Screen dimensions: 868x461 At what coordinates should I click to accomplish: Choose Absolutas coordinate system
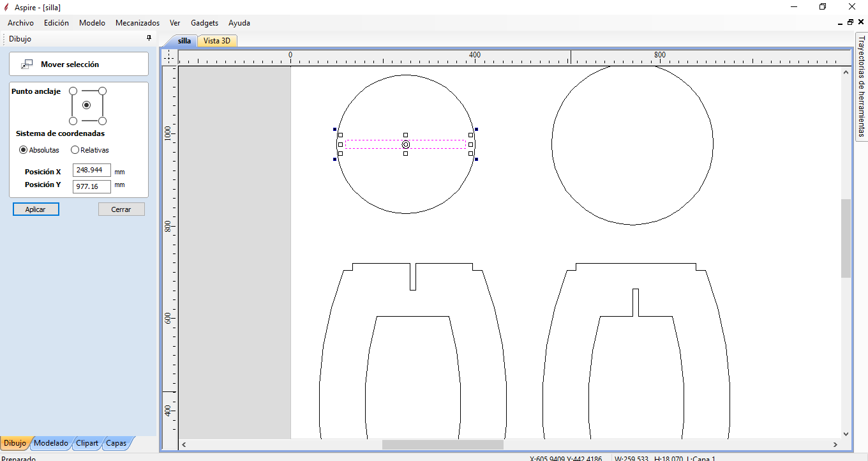coord(39,150)
